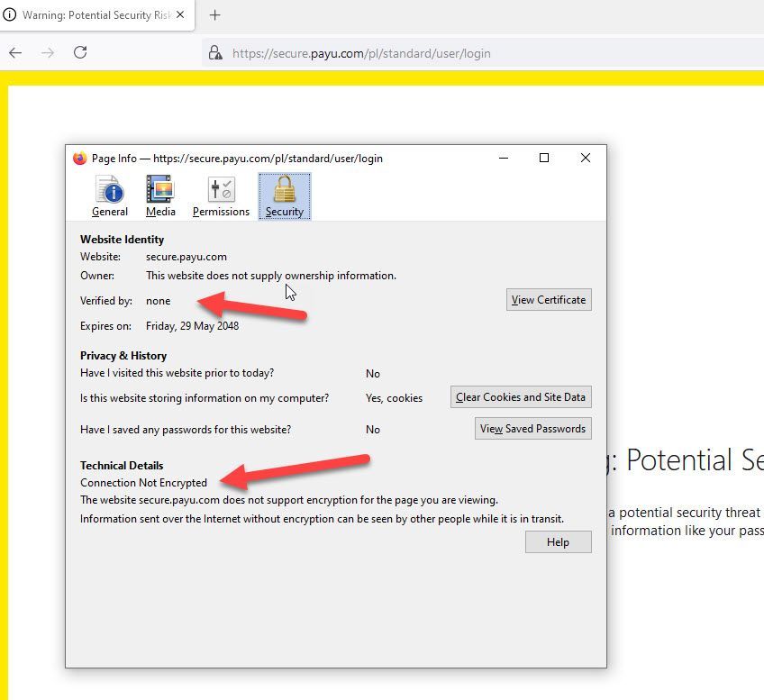Click the info icon on the browser tab

pyautogui.click(x=10, y=15)
